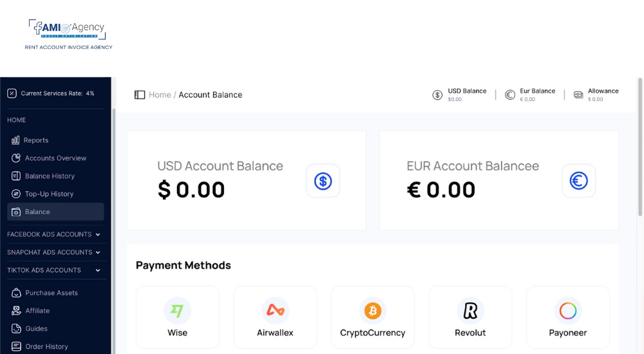The height and width of the screenshot is (354, 644).
Task: Click the Purchase Assets bag icon
Action: [x=16, y=293]
